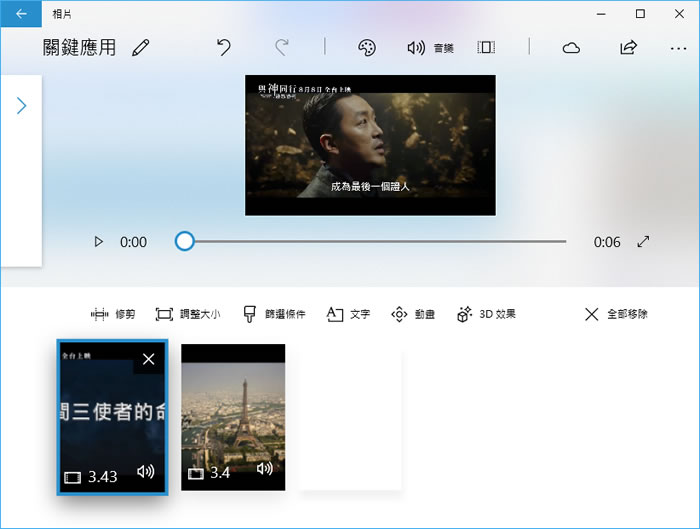Apply 3D 效果 to the clip
This screenshot has width=700, height=529.
[x=486, y=314]
